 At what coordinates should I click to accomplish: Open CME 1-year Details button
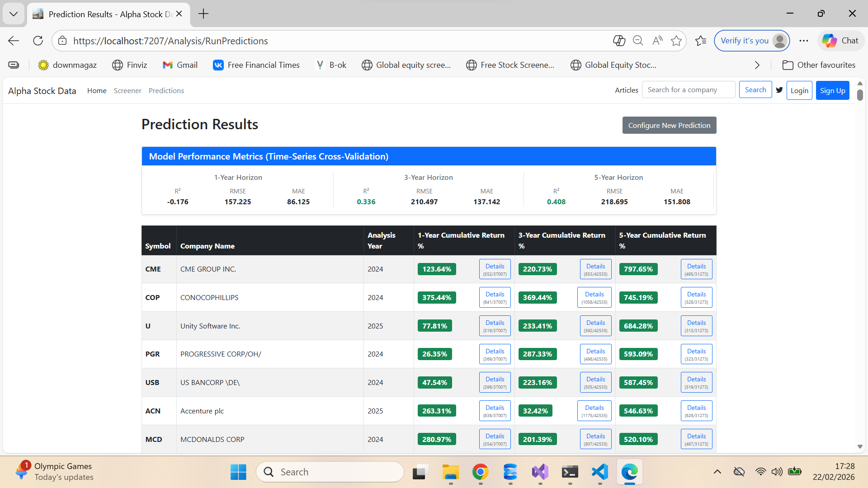(495, 269)
